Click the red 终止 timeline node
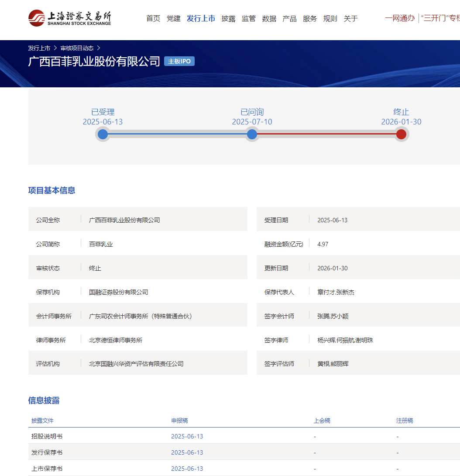460x476 pixels. [x=401, y=134]
